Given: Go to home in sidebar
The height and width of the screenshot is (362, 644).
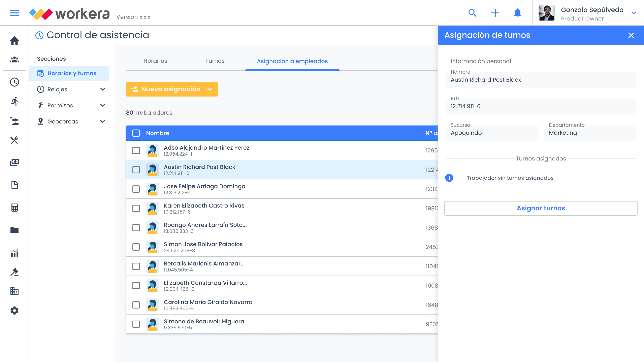Looking at the screenshot, I should pos(14,40).
